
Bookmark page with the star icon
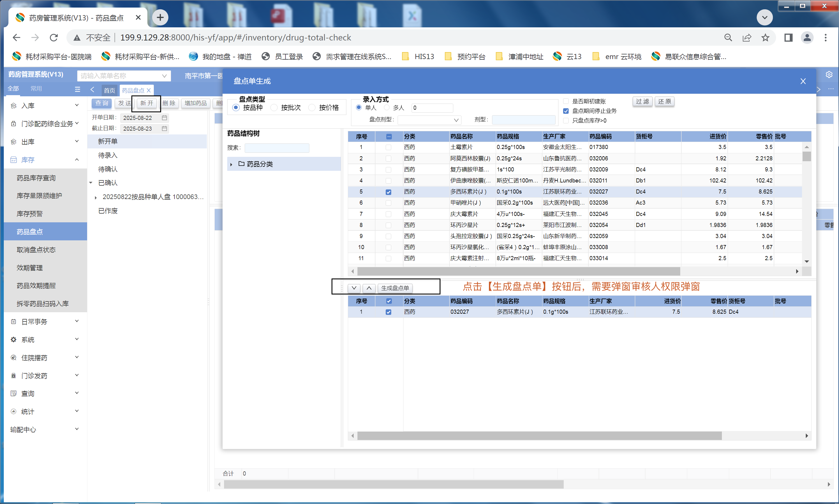(765, 37)
